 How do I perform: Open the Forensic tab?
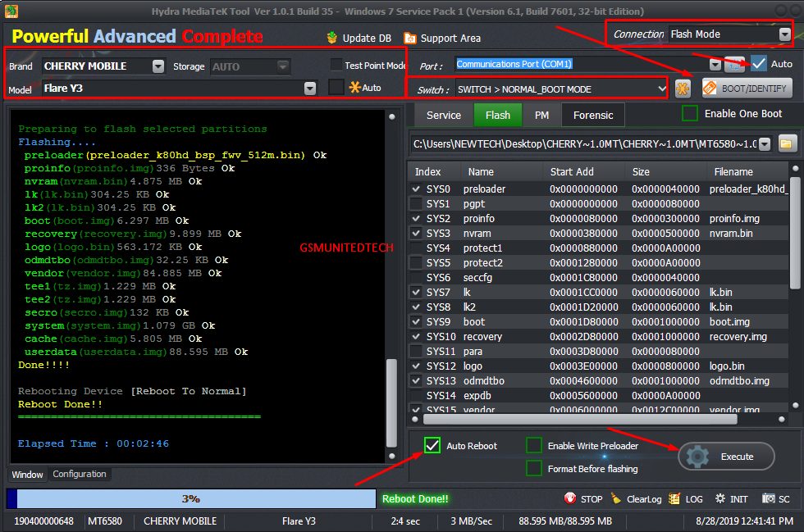click(x=593, y=116)
